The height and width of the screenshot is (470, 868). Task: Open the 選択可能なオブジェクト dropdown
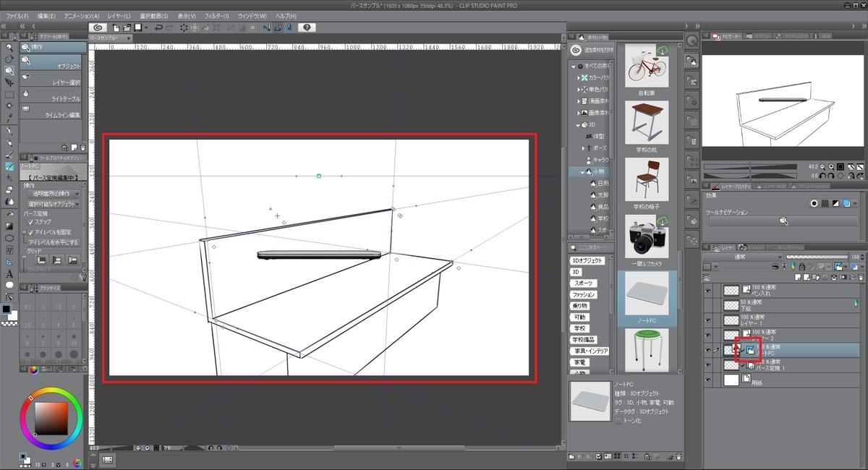tap(54, 204)
